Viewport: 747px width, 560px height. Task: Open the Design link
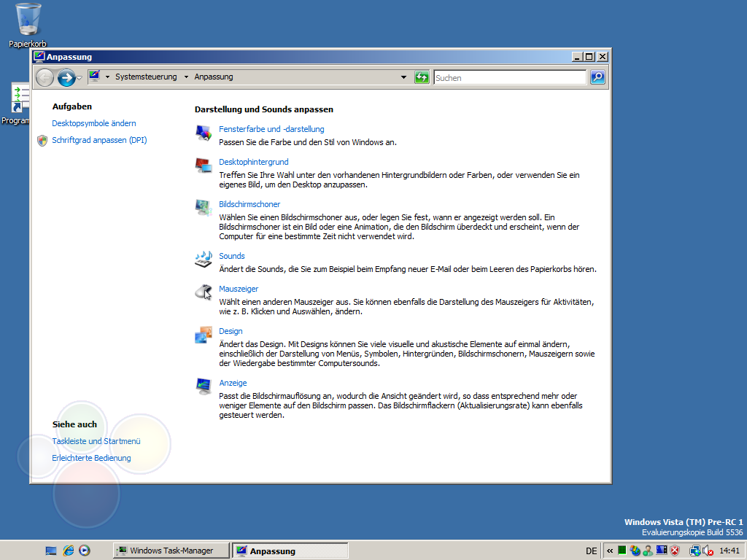pyautogui.click(x=231, y=332)
